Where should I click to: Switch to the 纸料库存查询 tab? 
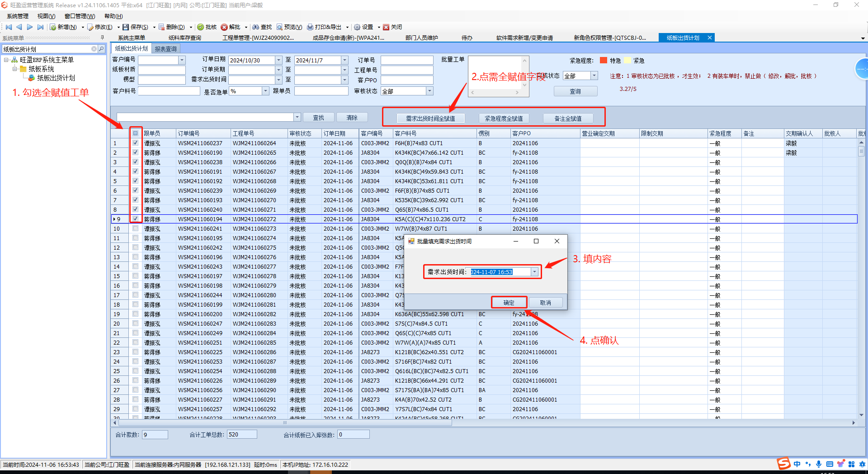(x=185, y=38)
